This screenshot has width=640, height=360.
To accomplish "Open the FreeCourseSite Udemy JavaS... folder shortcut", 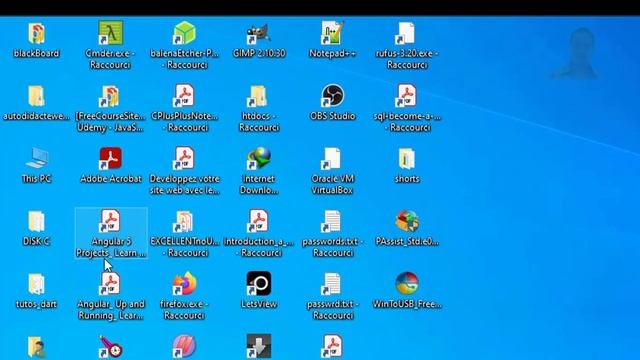I will coord(110,96).
